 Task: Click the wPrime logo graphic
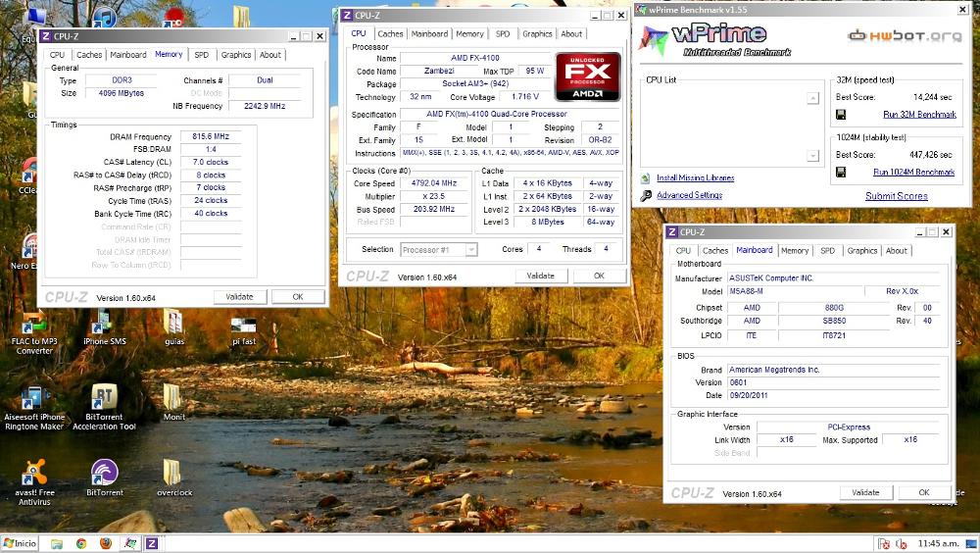[713, 39]
